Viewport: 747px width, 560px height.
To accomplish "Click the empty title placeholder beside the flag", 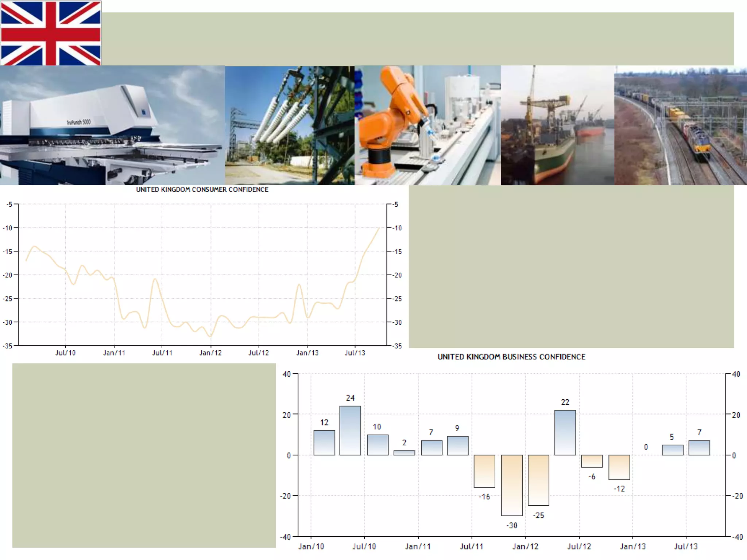I will point(417,39).
